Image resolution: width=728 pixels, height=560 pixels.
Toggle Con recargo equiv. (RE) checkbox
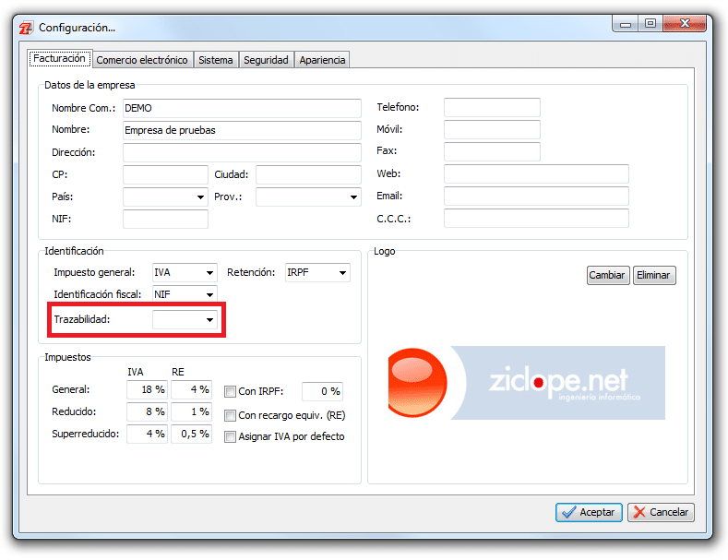pyautogui.click(x=231, y=415)
